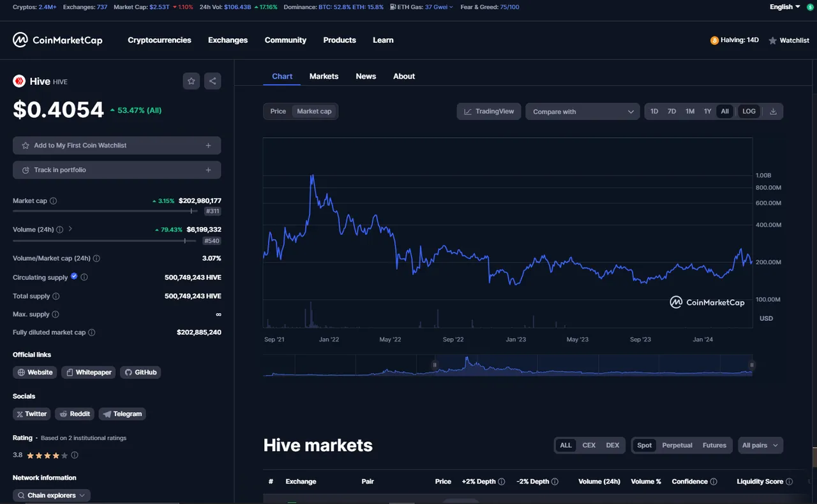Open Hive's Twitter page
Image resolution: width=817 pixels, height=504 pixels.
(31, 414)
